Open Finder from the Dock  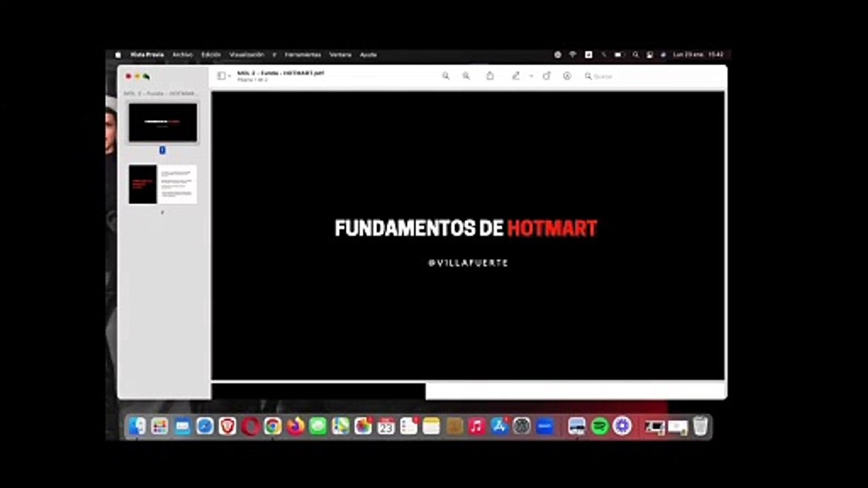[137, 426]
